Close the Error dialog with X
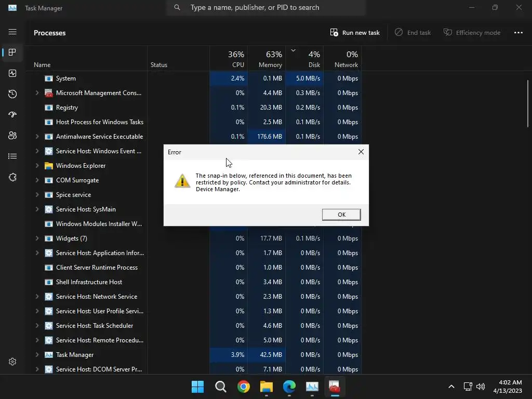The height and width of the screenshot is (399, 532). click(x=361, y=152)
